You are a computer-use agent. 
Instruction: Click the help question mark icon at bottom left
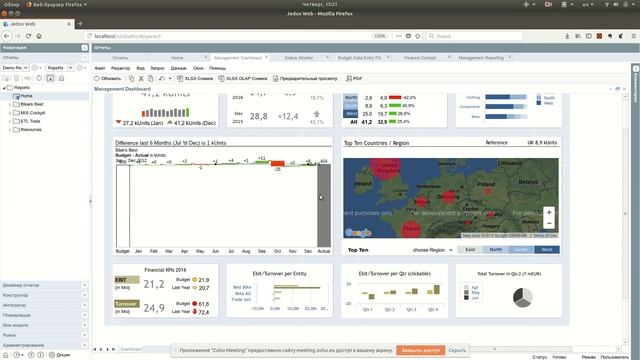click(x=31, y=355)
